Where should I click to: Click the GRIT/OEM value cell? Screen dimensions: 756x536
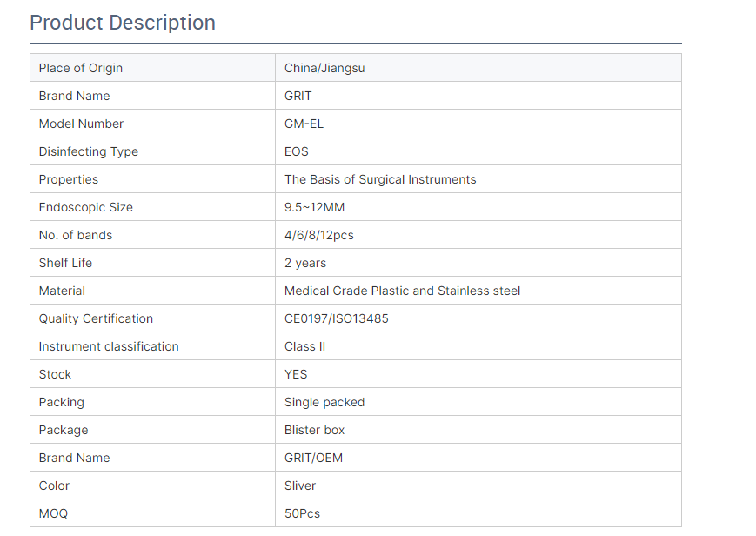tap(313, 458)
